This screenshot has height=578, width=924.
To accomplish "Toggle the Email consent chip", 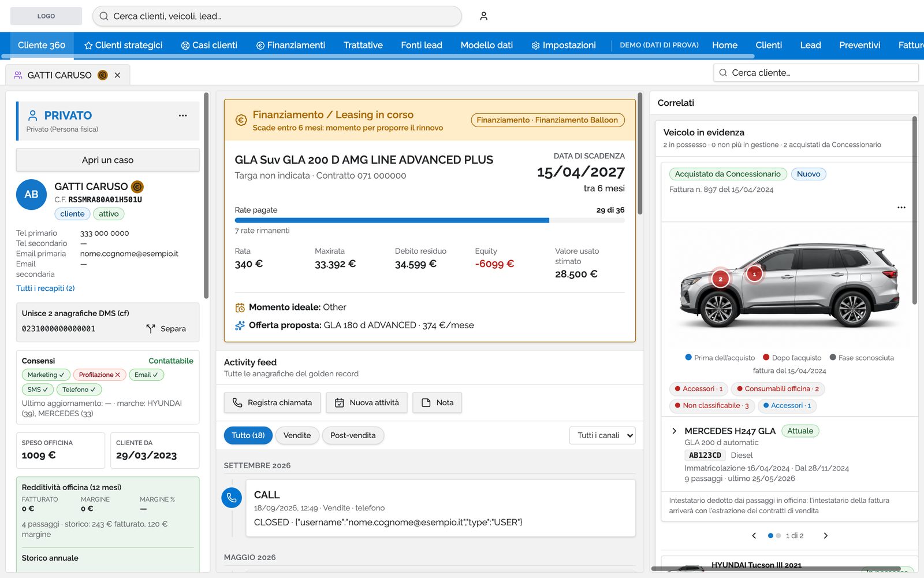I will [x=146, y=375].
